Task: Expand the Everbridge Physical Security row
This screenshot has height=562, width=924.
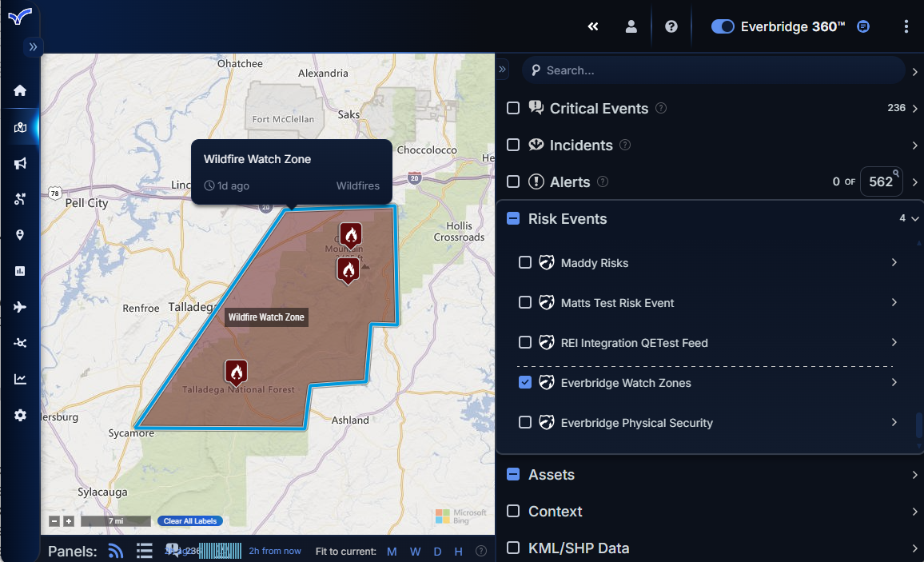Action: 894,422
